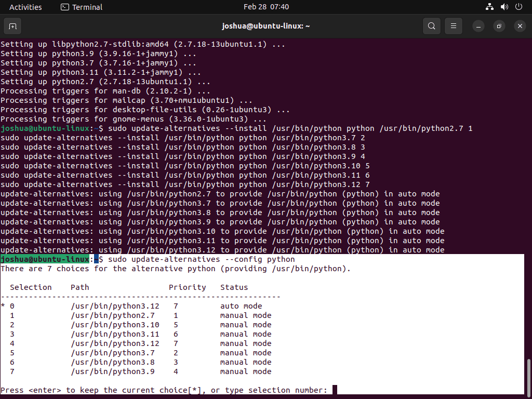This screenshot has width=532, height=399.
Task: Open the Activities overview
Action: pyautogui.click(x=25, y=7)
